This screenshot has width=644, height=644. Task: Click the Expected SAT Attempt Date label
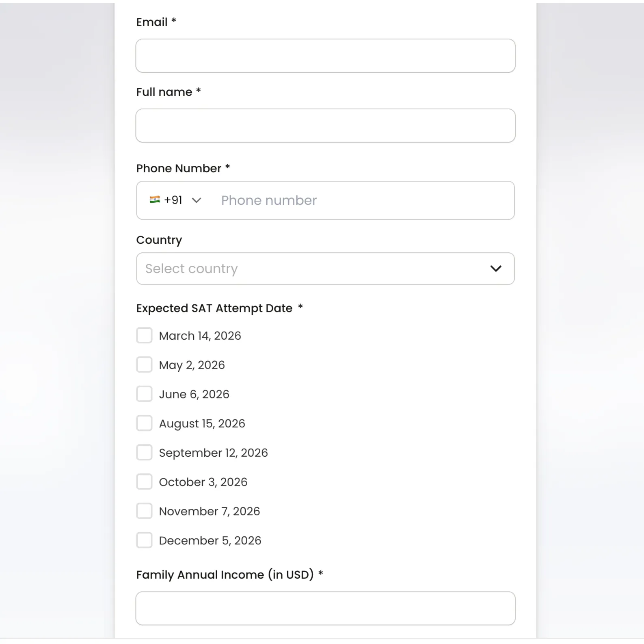tap(214, 308)
